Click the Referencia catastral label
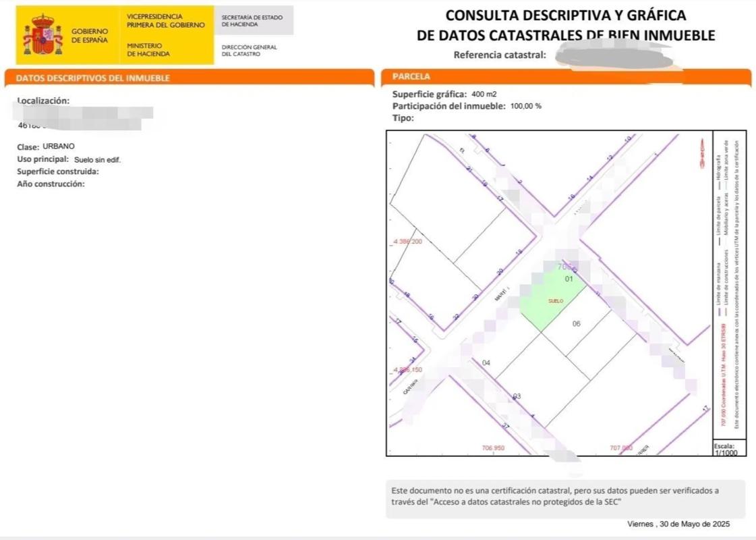The width and height of the screenshot is (756, 540). click(x=500, y=55)
